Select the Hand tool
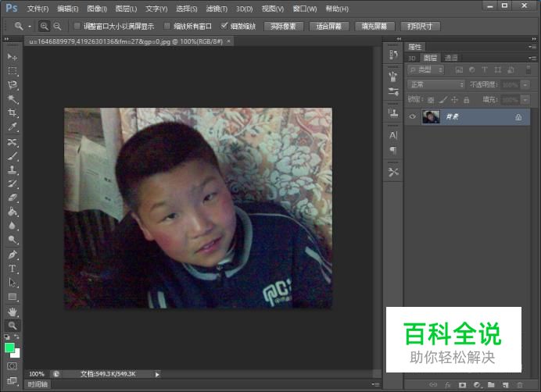The height and width of the screenshot is (392, 541). (x=13, y=312)
